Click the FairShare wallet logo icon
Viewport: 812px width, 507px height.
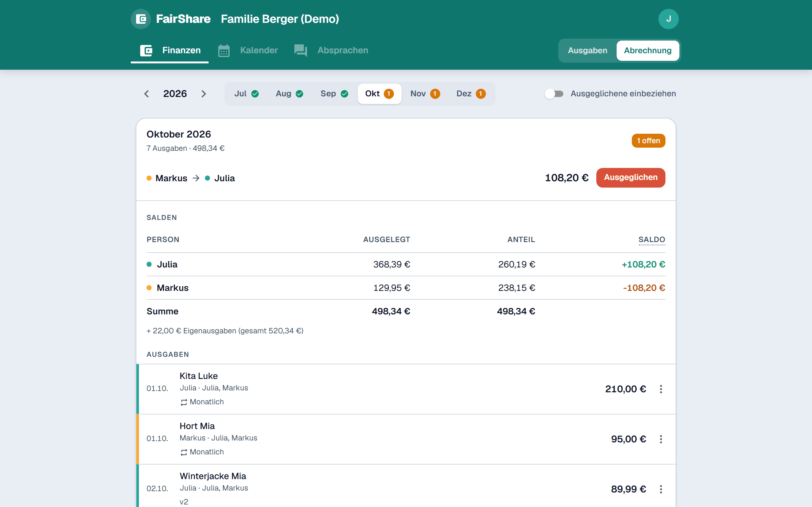[141, 19]
